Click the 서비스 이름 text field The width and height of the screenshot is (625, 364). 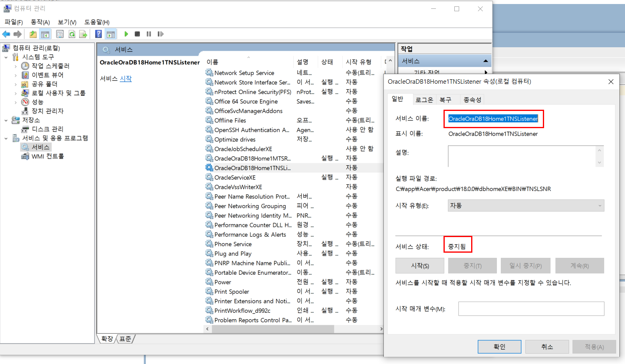(x=493, y=119)
